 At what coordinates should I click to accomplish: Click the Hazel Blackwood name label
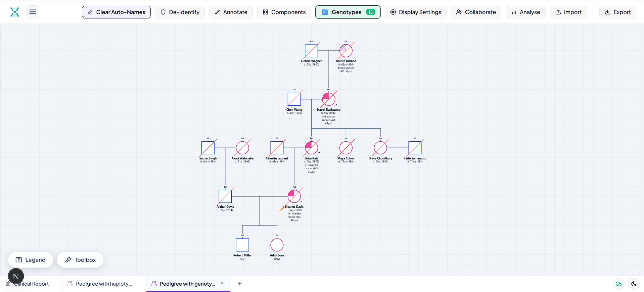329,110
